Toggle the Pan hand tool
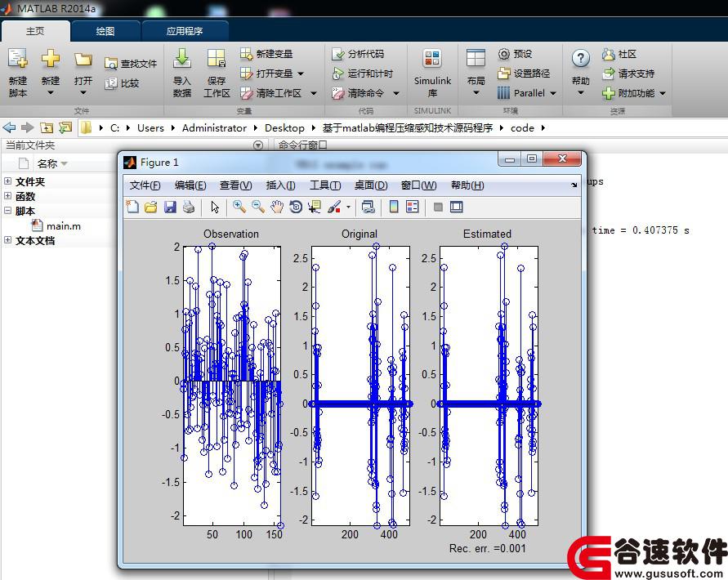Viewport: 728px width, 580px height. coord(277,207)
